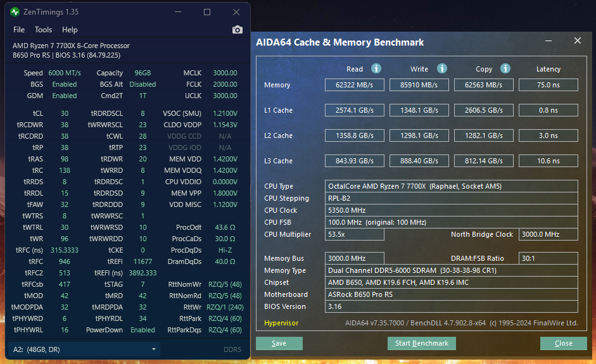
Task: Click the L3 Cache Copy value 812.14 GB/s
Action: [x=484, y=161]
